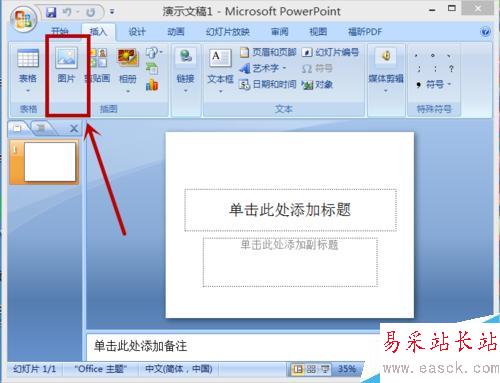Insert an 对象 object

[x=317, y=85]
